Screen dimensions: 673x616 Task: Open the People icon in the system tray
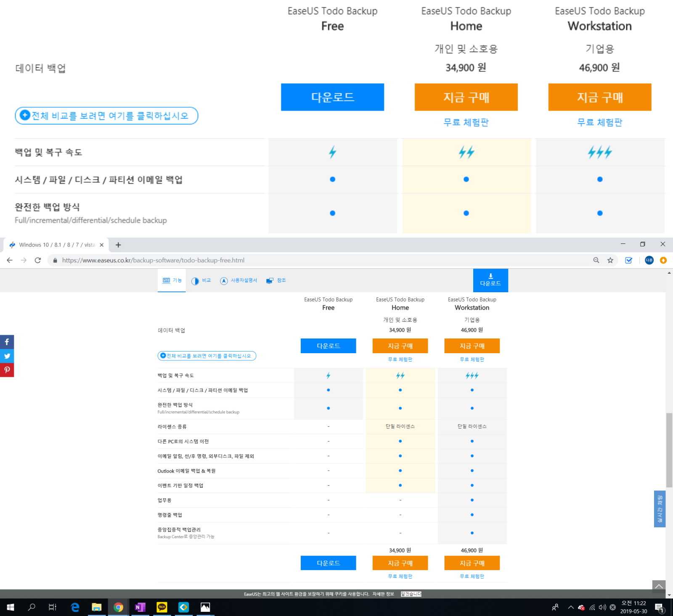point(555,607)
